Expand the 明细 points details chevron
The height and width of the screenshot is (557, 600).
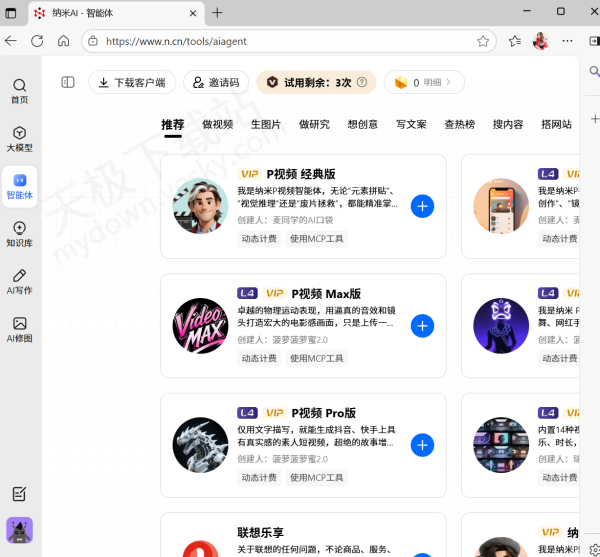point(450,82)
